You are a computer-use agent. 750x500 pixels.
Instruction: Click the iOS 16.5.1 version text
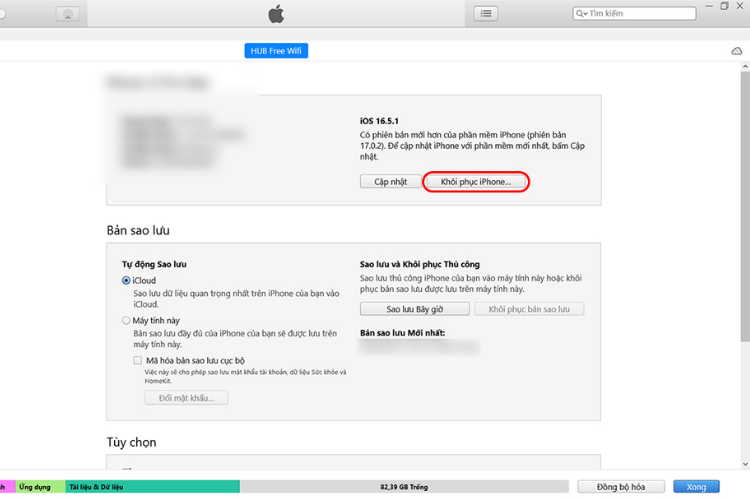[379, 121]
